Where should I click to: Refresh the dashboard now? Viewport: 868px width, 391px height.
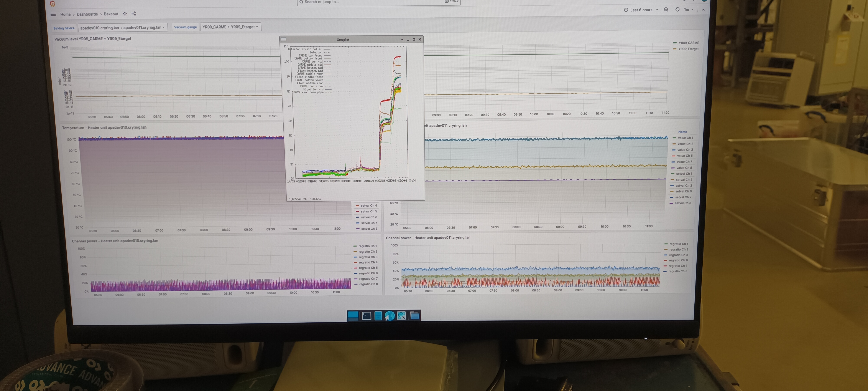coord(677,9)
